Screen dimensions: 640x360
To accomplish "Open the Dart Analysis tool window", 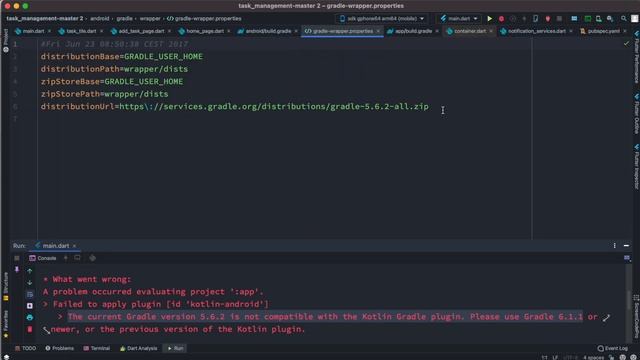I will (139, 348).
